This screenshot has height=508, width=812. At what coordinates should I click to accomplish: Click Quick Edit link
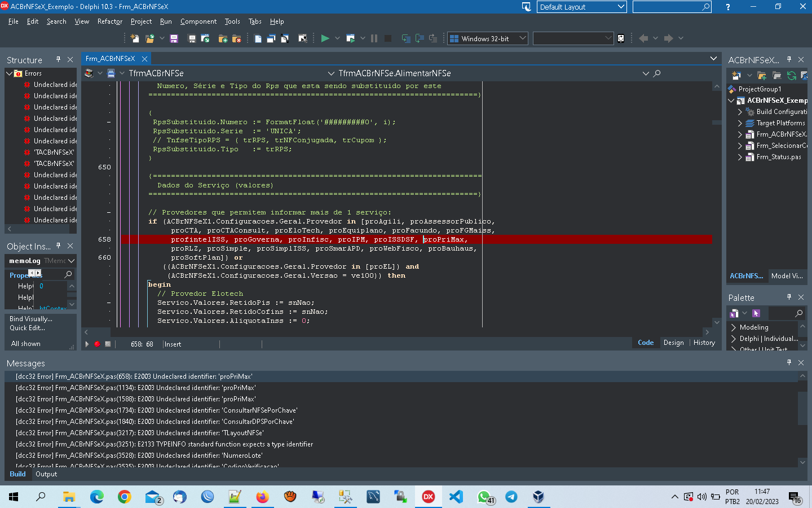click(27, 328)
